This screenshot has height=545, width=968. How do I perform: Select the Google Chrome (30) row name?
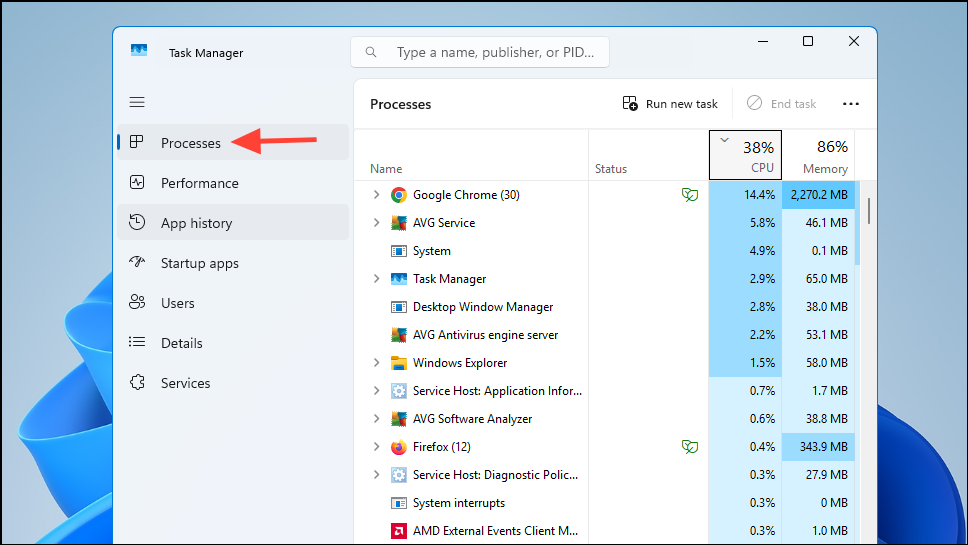(466, 195)
